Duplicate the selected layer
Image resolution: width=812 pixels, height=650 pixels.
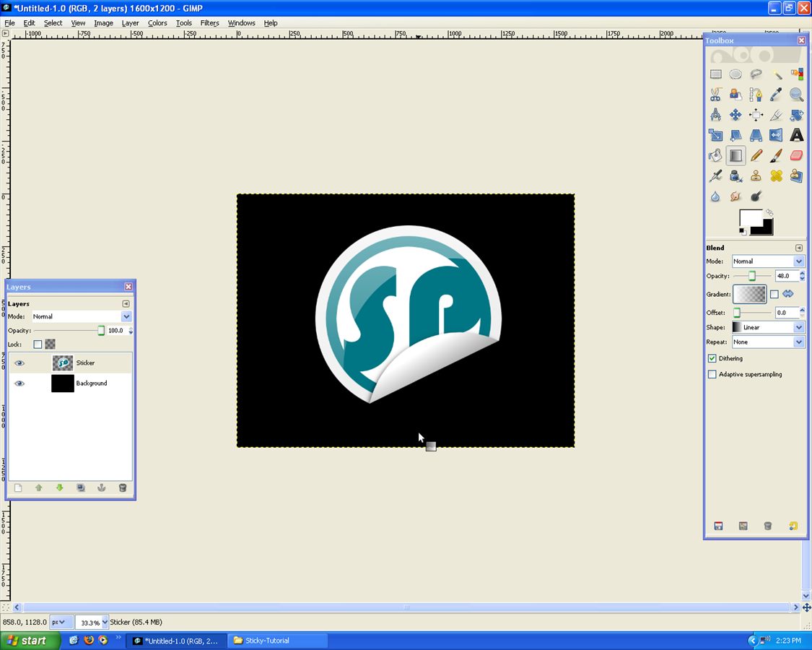click(81, 487)
